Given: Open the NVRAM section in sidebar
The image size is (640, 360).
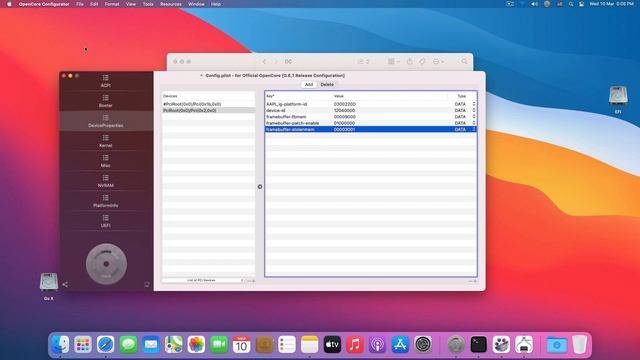Looking at the screenshot, I should click(x=106, y=181).
